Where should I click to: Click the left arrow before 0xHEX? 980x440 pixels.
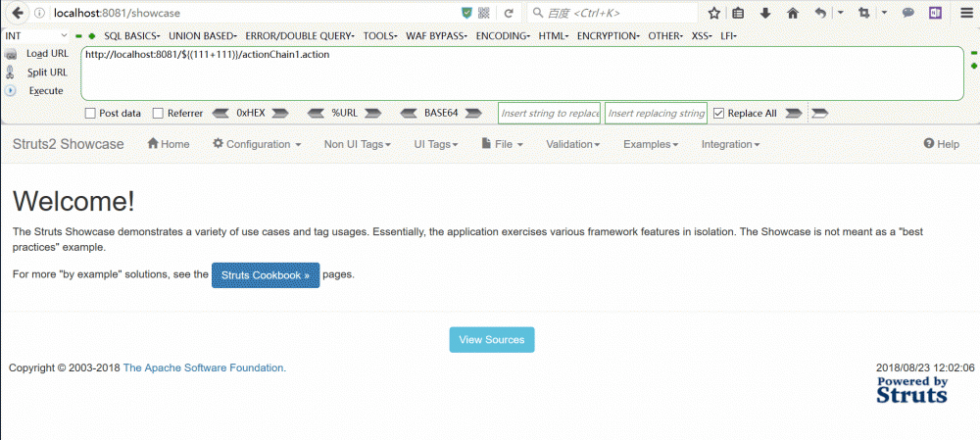pos(221,113)
